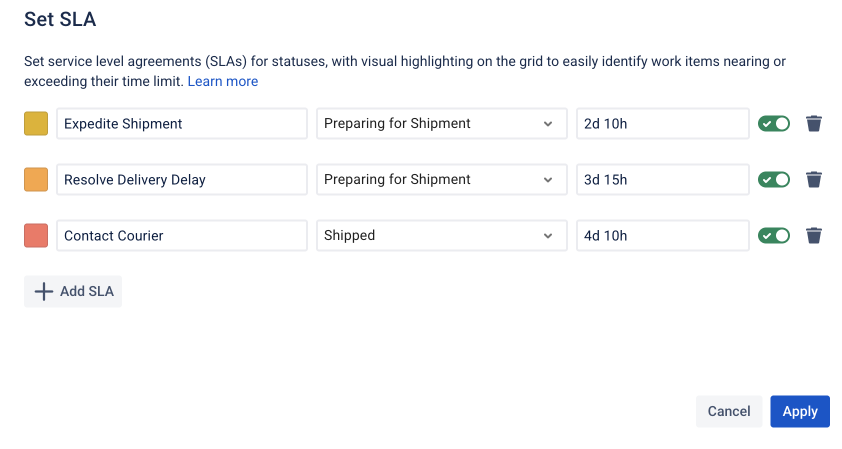Switch off the Contact Courier SLA toggle
Viewport: 842px width, 449px height.
774,236
